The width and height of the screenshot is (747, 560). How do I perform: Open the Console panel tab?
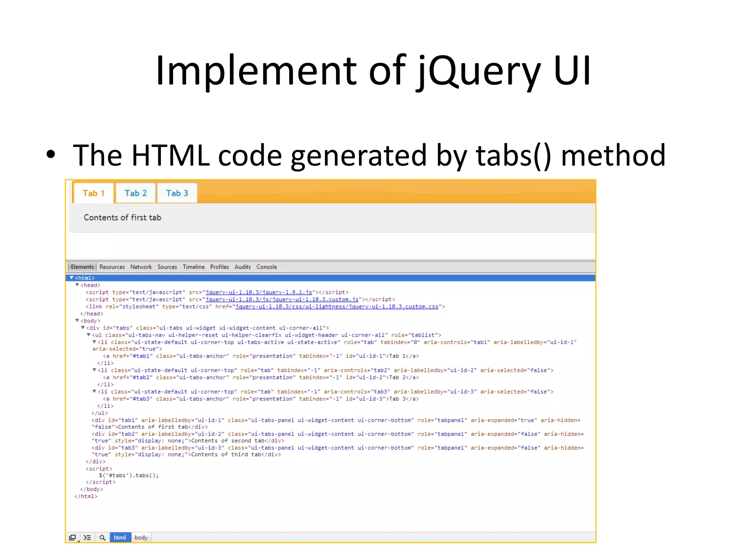266,267
